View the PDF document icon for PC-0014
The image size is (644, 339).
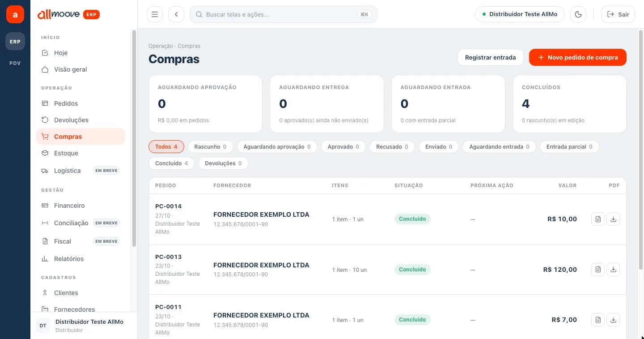[598, 219]
